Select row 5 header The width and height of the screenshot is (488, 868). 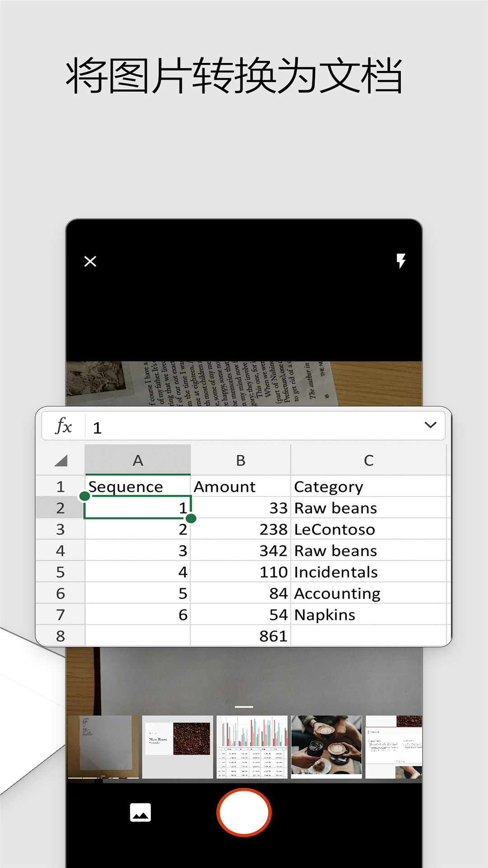click(x=61, y=572)
